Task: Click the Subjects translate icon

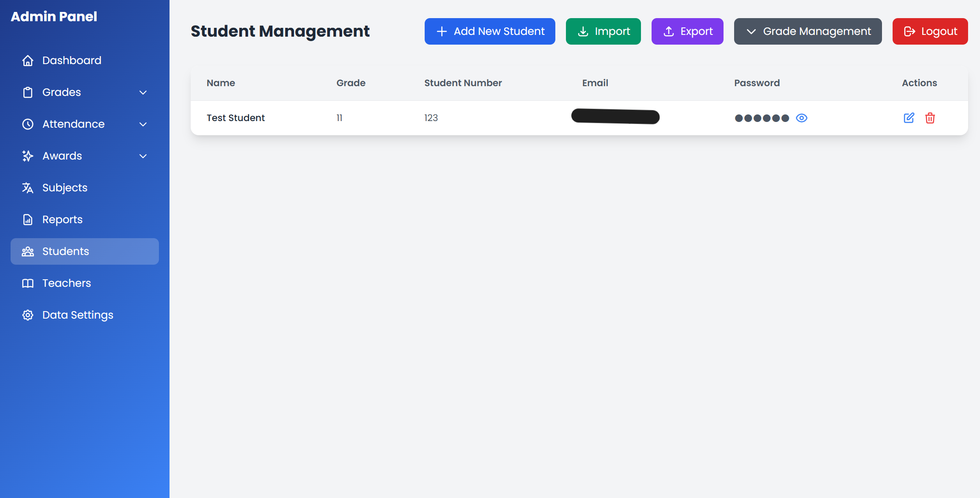Action: [x=28, y=188]
